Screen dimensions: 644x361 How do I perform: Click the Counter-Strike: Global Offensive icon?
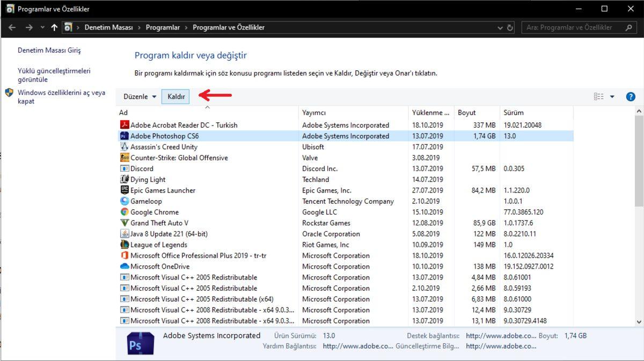pyautogui.click(x=124, y=158)
